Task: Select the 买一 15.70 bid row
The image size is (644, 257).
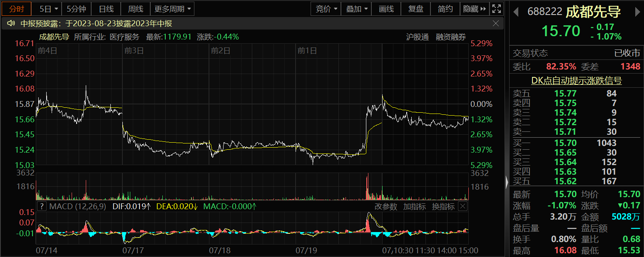Action: click(577, 143)
